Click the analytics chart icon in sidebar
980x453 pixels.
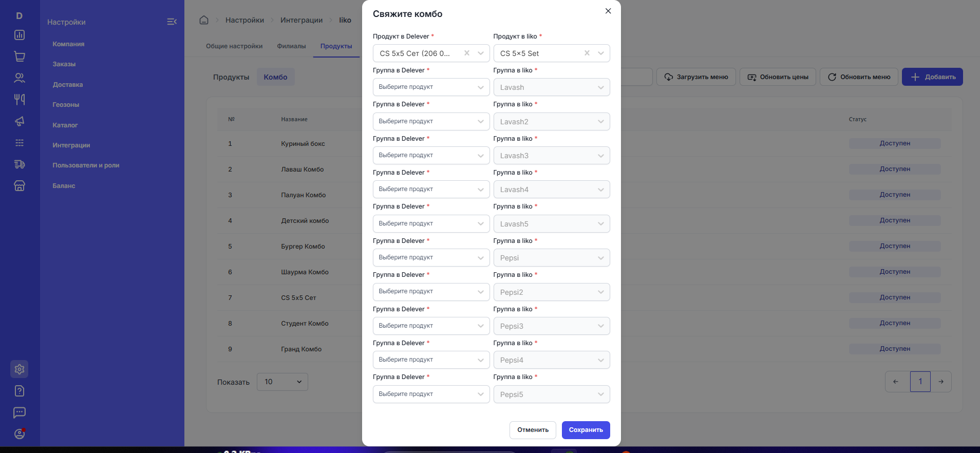click(20, 35)
